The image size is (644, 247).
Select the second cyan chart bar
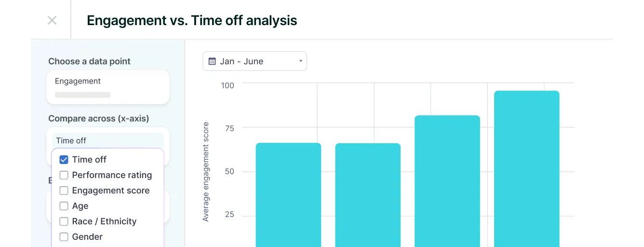click(368, 195)
